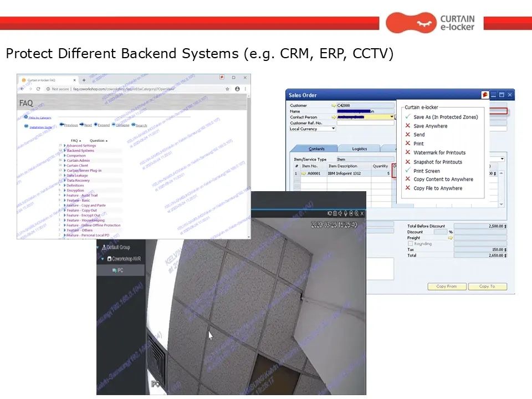Open a new browser tab with plus icon

[x=84, y=80]
